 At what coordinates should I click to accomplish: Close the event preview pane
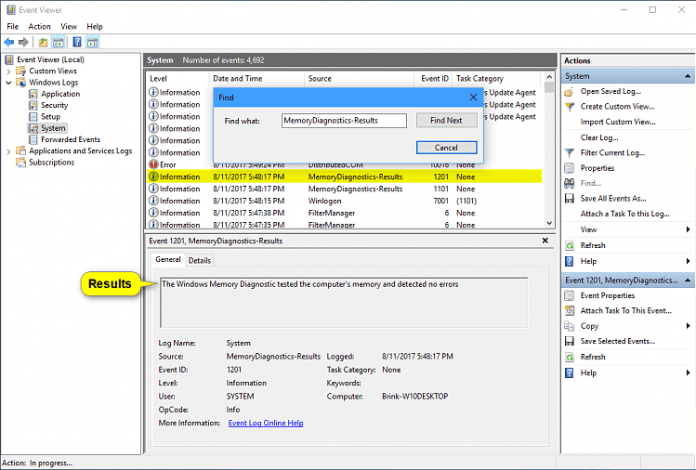[545, 241]
